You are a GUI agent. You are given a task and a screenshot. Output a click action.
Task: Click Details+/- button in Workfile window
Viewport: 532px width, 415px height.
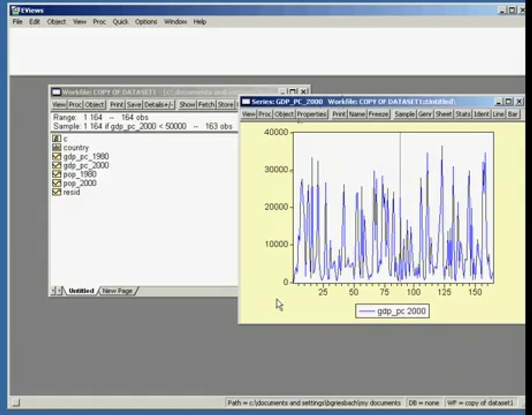(x=159, y=104)
